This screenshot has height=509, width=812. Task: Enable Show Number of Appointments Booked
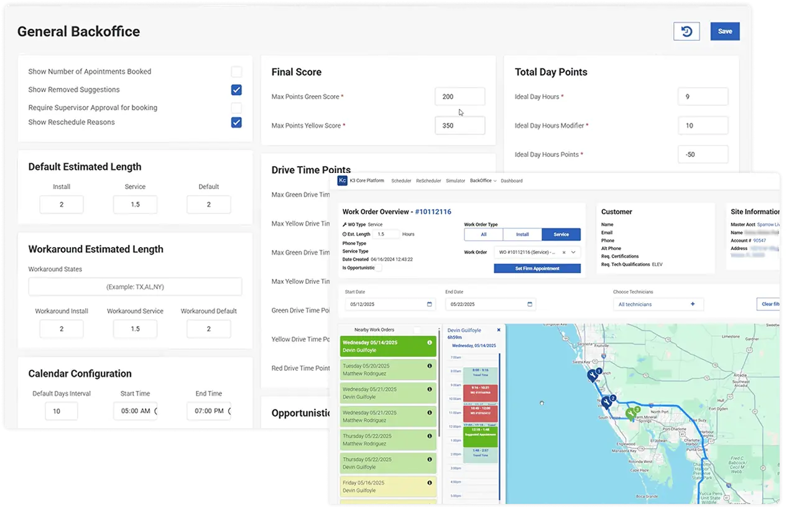point(236,72)
